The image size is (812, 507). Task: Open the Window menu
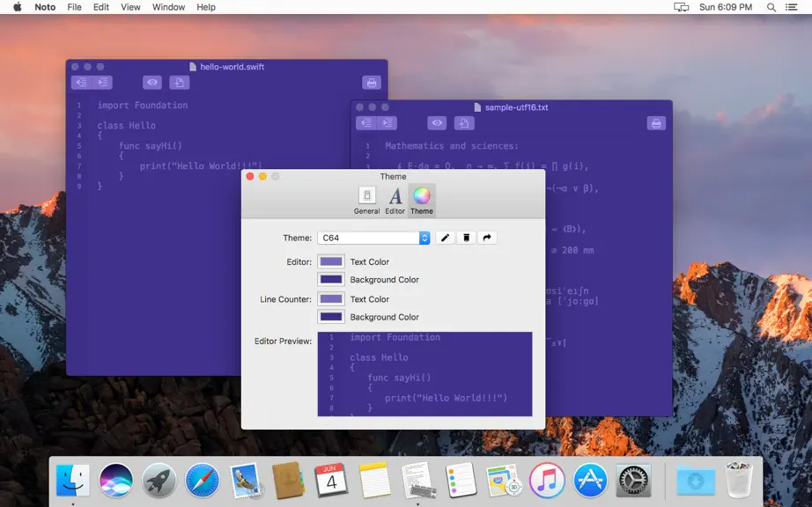168,7
